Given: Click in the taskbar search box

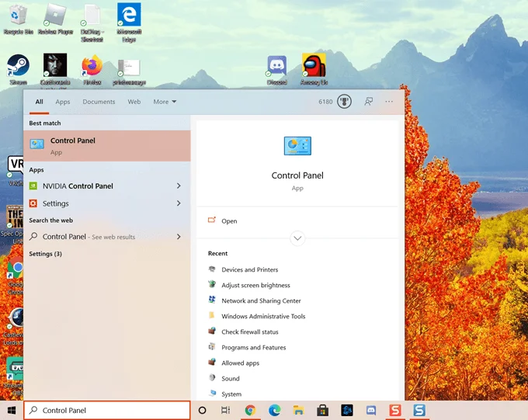Looking at the screenshot, I should click(107, 410).
